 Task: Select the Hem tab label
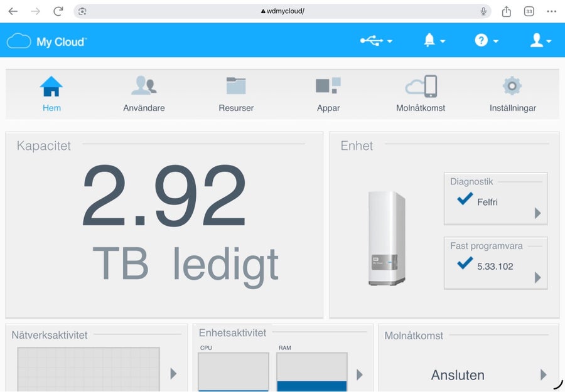51,108
